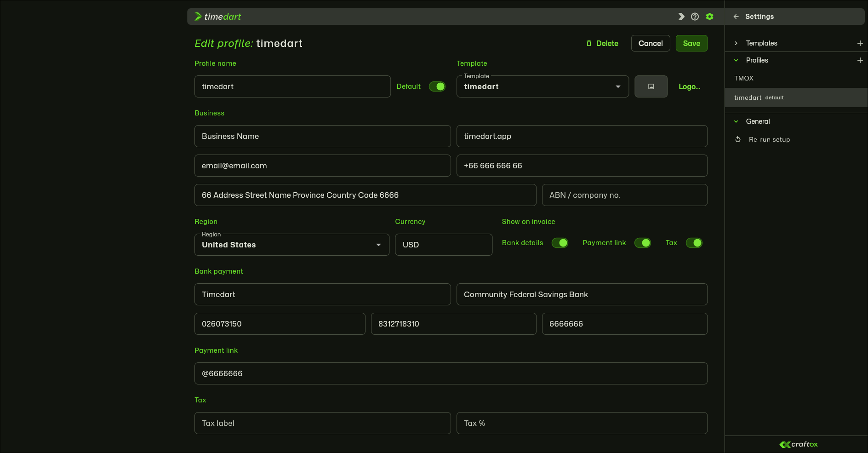The height and width of the screenshot is (453, 868).
Task: Expand the Templates section chevron
Action: 736,43
